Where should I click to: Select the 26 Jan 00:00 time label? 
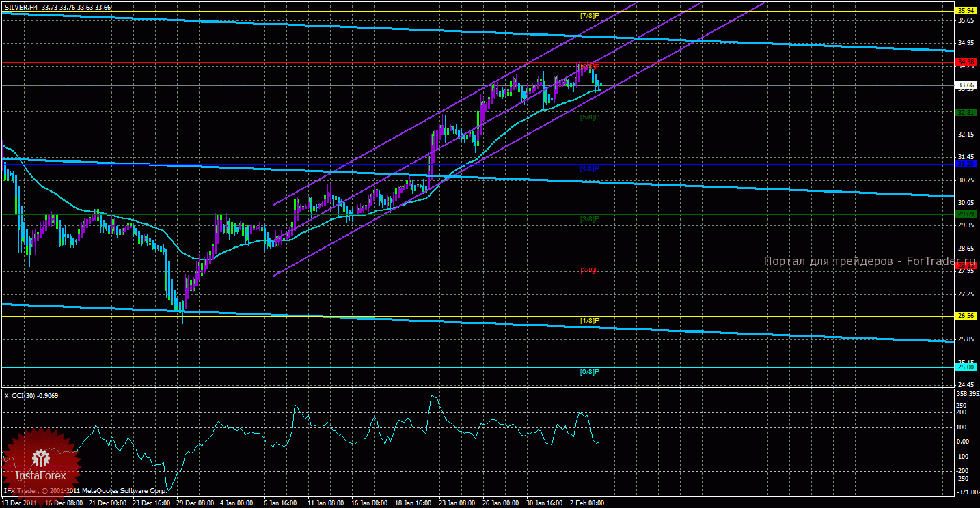500,503
